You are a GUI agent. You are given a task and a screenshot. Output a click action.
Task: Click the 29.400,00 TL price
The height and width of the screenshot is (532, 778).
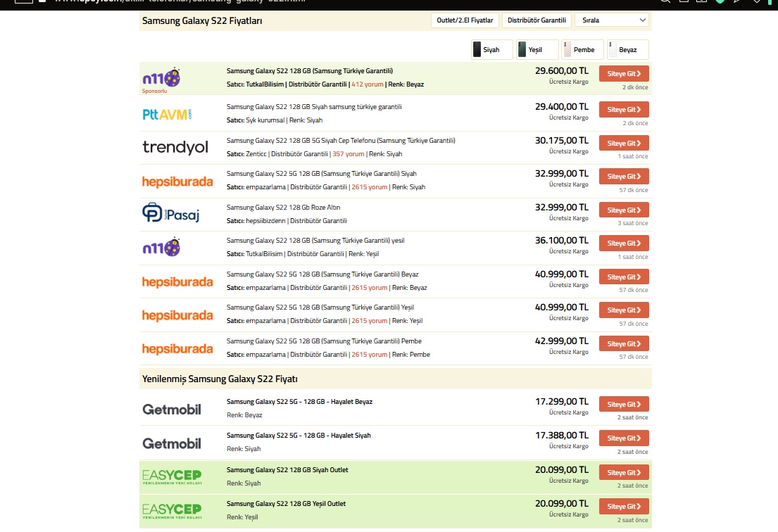pyautogui.click(x=562, y=106)
